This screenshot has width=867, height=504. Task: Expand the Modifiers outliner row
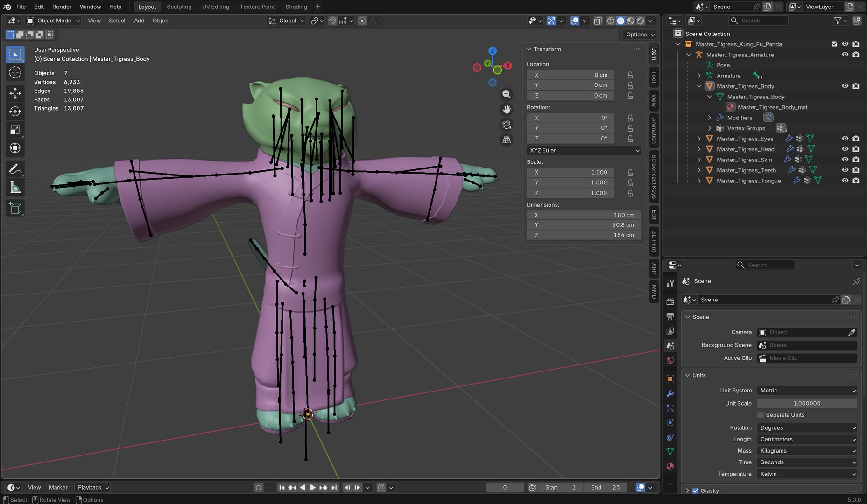point(709,118)
